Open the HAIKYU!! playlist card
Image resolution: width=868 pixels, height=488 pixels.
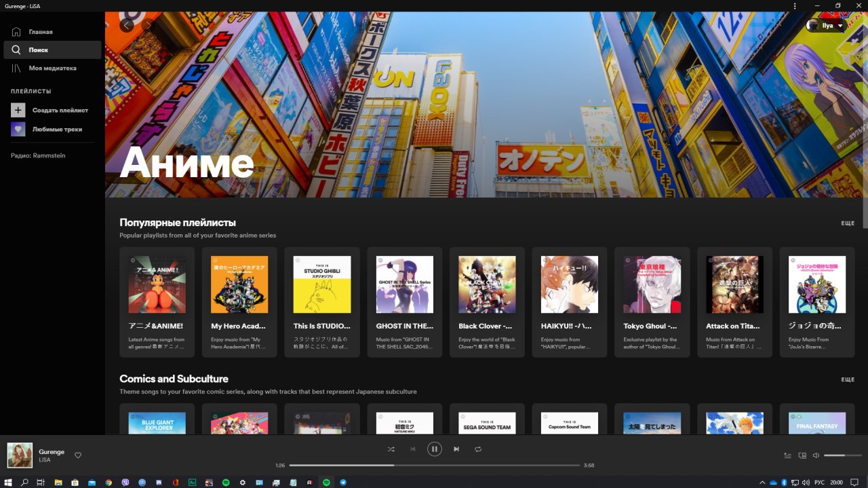[570, 302]
